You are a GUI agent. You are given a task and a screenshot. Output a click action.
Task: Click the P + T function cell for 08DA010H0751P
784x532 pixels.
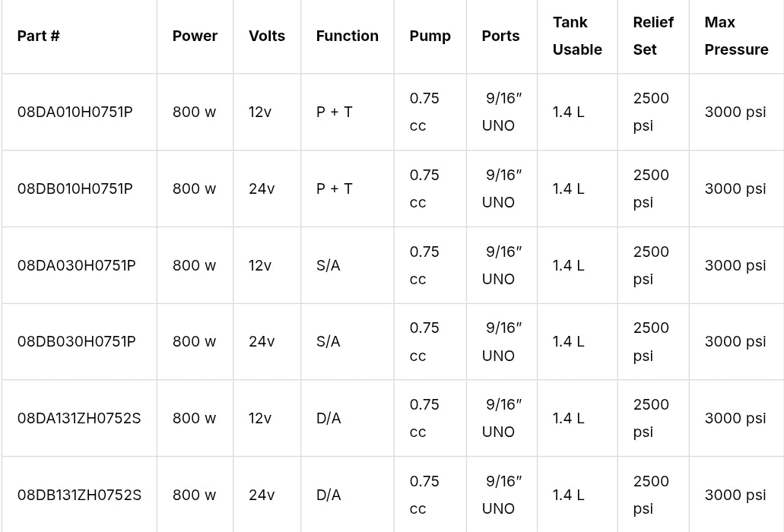click(x=335, y=112)
